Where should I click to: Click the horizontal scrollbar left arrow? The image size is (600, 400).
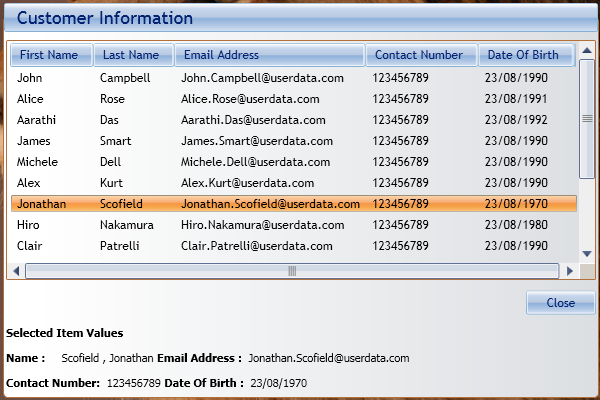[x=16, y=271]
